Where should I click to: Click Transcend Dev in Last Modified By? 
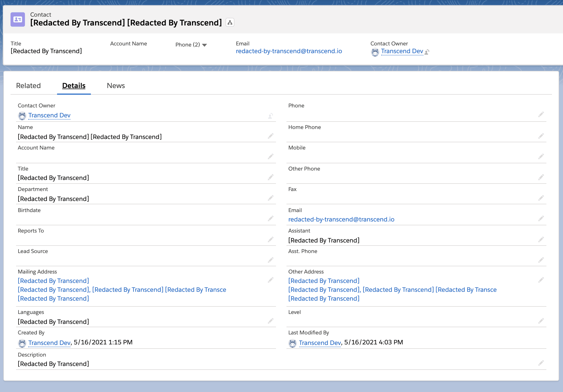pyautogui.click(x=320, y=343)
